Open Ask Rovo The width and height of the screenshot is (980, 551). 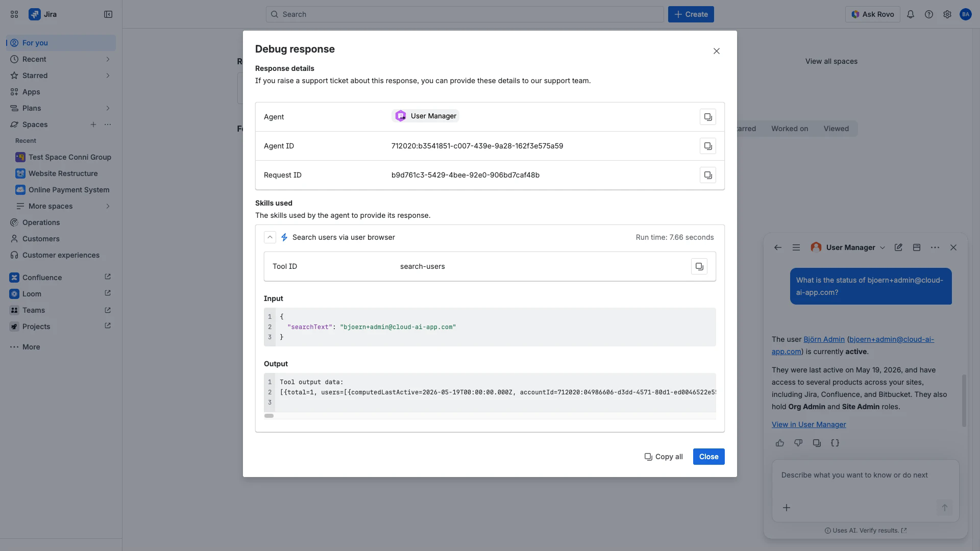(x=873, y=14)
